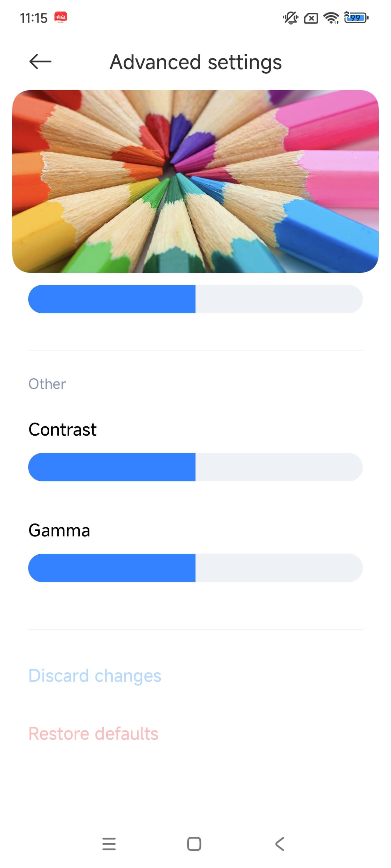Image resolution: width=391 pixels, height=868 pixels.
Task: Open recent apps with the three-line navigation icon
Action: pyautogui.click(x=109, y=844)
